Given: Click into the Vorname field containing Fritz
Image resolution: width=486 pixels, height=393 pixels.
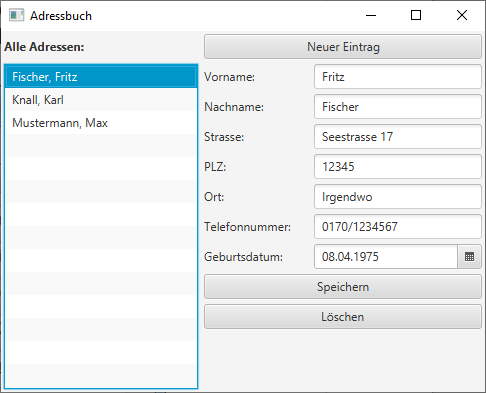Looking at the screenshot, I should [398, 77].
